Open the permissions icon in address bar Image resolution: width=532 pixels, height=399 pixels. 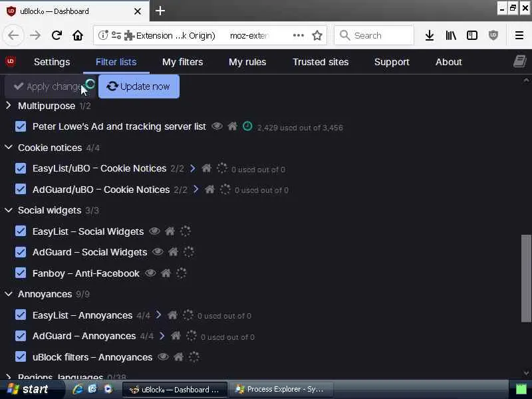[116, 35]
